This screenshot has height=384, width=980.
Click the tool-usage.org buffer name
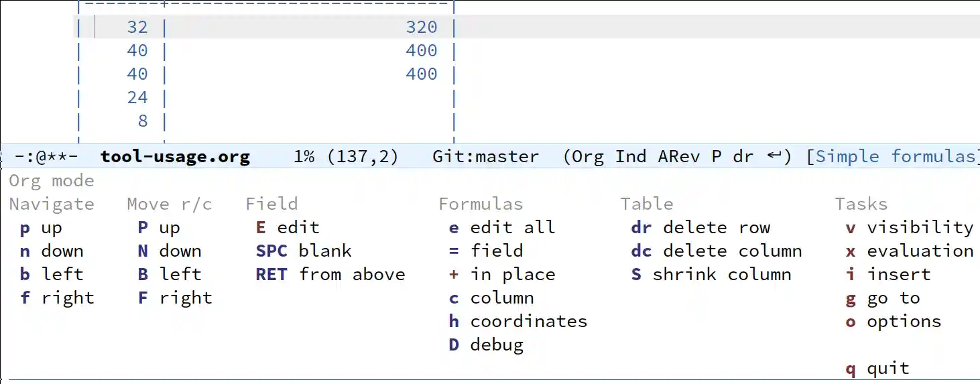[175, 157]
